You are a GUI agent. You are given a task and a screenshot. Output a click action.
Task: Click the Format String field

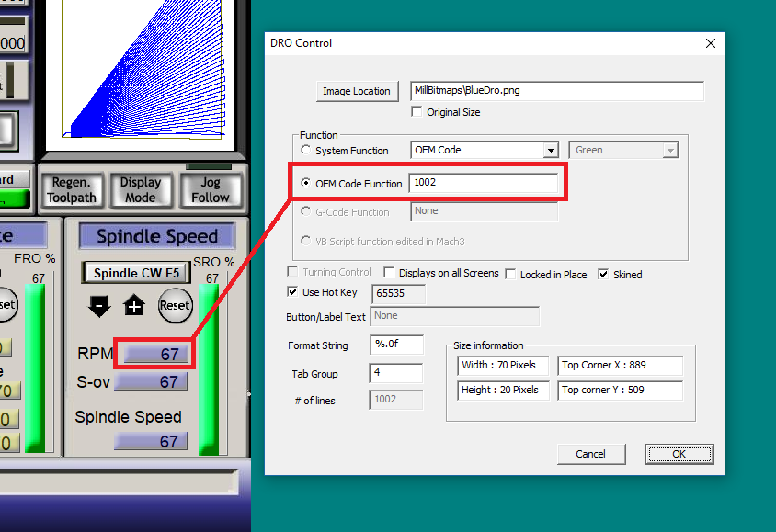397,345
